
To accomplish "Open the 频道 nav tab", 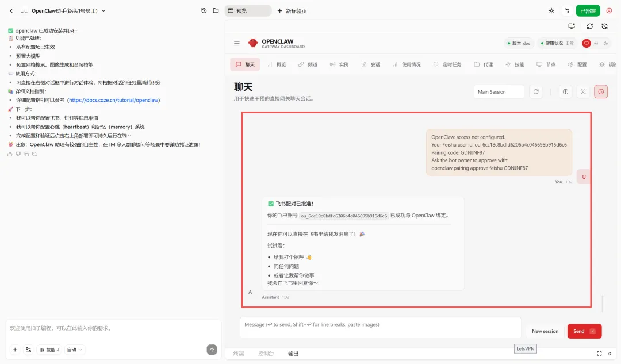I will 308,64.
